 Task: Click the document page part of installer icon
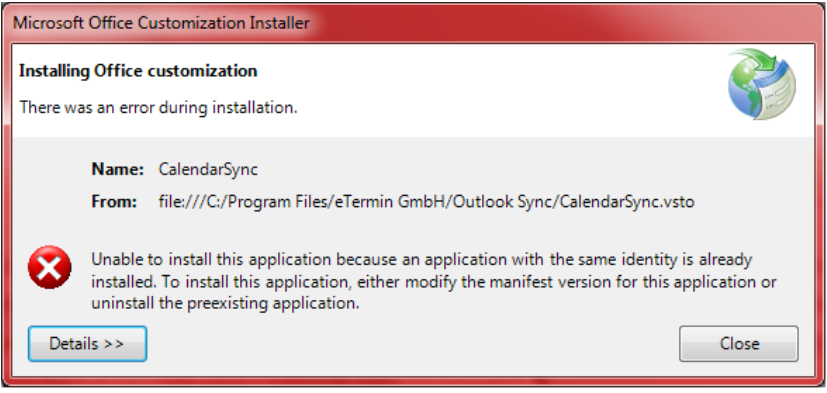pos(780,91)
